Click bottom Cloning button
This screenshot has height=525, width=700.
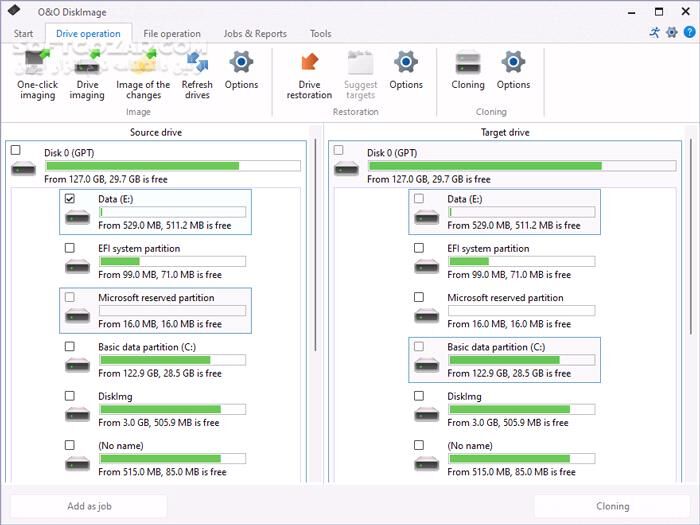pyautogui.click(x=612, y=506)
